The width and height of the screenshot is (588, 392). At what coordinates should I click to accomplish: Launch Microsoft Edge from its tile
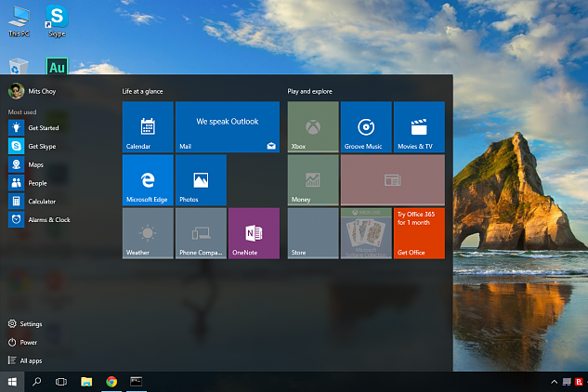pos(148,180)
